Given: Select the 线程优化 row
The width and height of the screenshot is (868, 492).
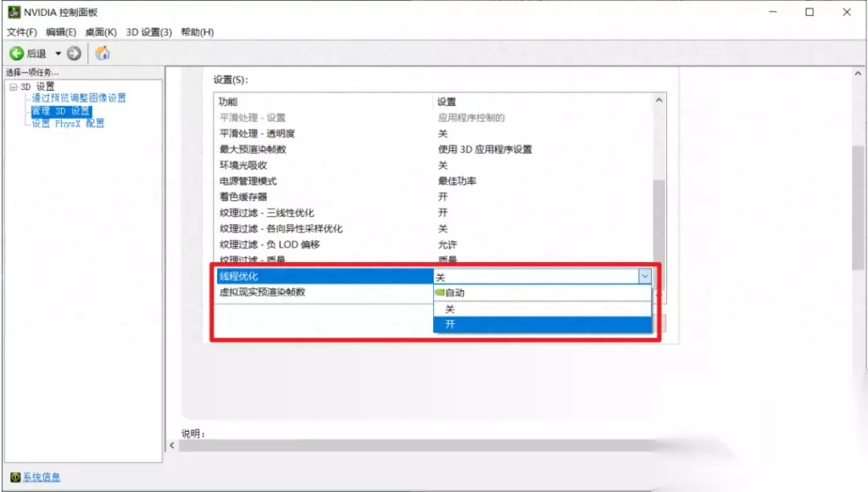Looking at the screenshot, I should pyautogui.click(x=325, y=276).
